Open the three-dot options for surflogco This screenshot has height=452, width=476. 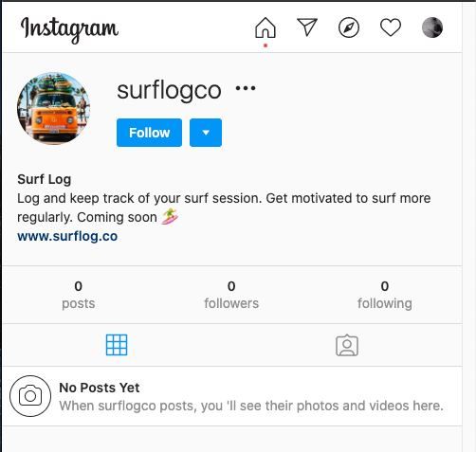(246, 88)
